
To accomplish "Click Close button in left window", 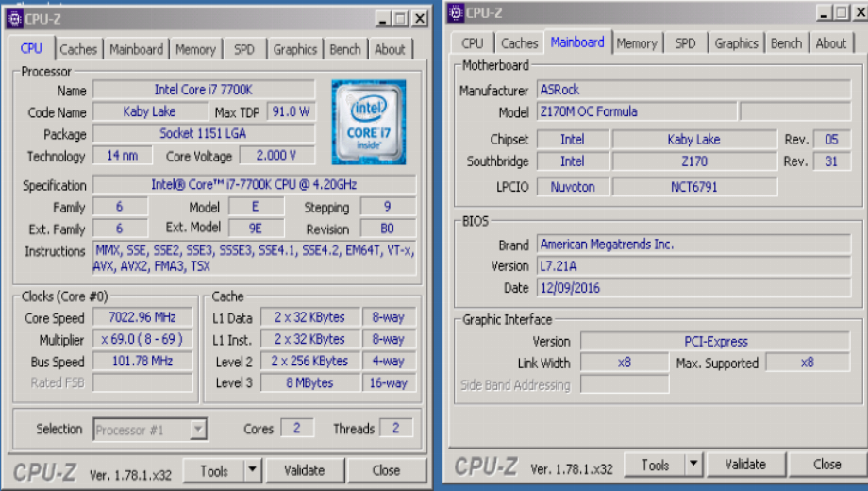I will click(x=387, y=470).
